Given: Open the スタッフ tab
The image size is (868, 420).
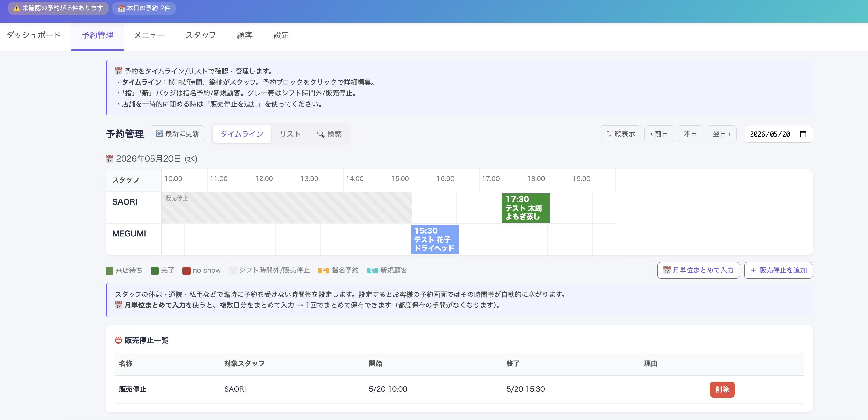Looking at the screenshot, I should pyautogui.click(x=201, y=35).
